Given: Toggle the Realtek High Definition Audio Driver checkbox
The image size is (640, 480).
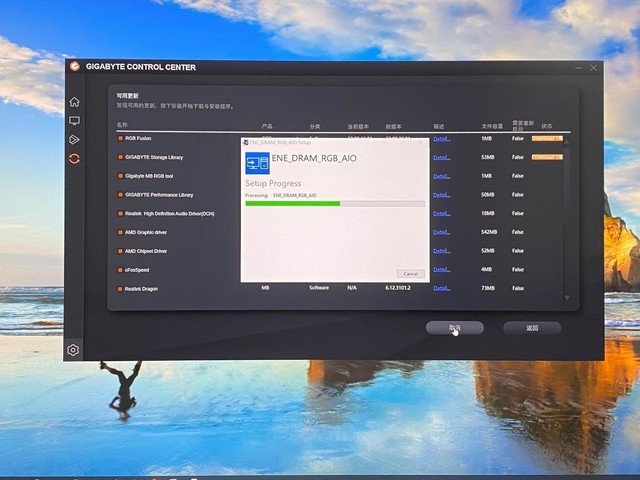Looking at the screenshot, I should click(x=120, y=213).
